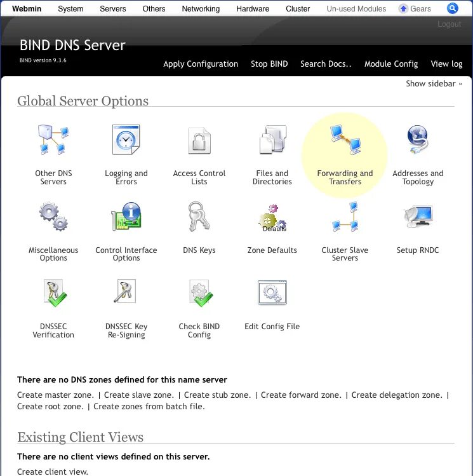Open Module Config
Image resolution: width=473 pixels, height=476 pixels.
[x=391, y=64]
